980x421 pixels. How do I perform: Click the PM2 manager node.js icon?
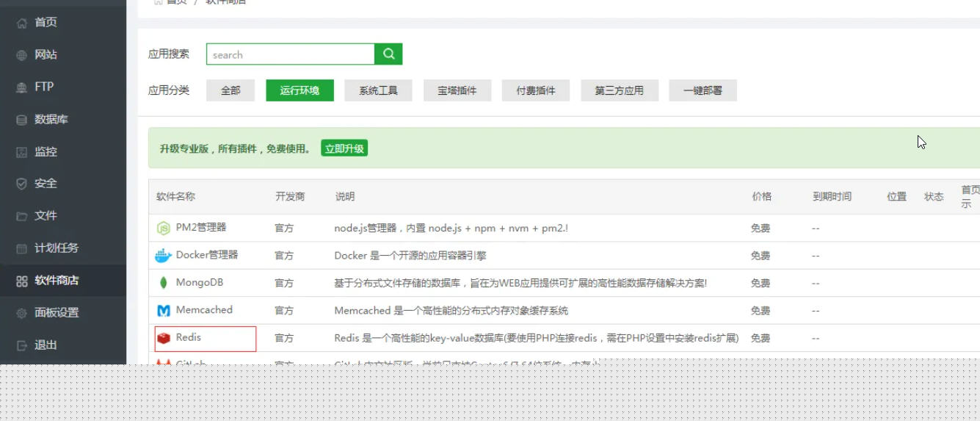coord(163,229)
